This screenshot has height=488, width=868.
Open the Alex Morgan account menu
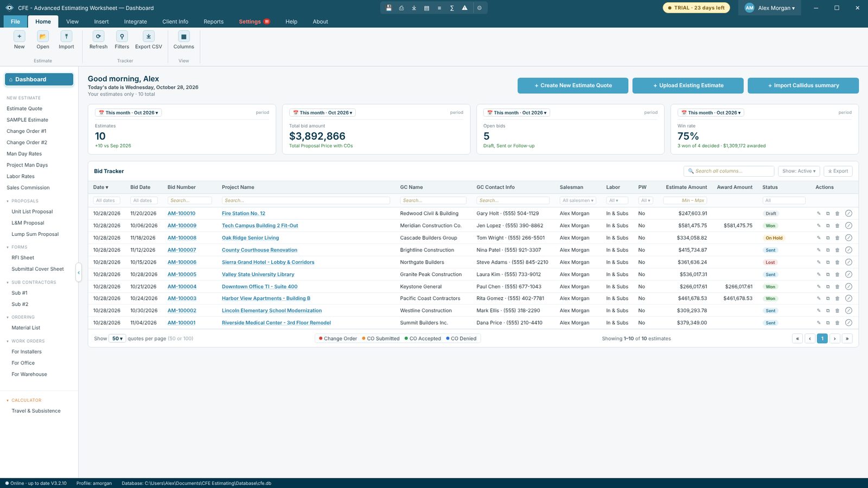[x=770, y=8]
